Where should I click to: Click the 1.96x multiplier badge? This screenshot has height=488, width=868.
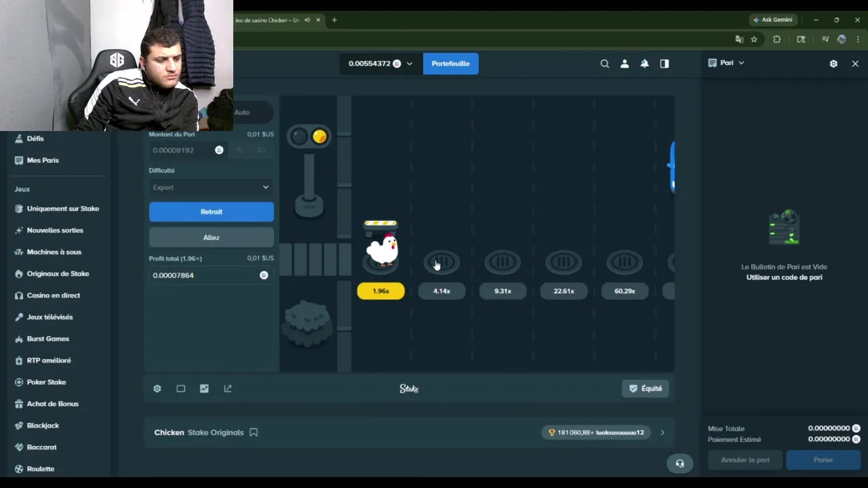pyautogui.click(x=380, y=291)
